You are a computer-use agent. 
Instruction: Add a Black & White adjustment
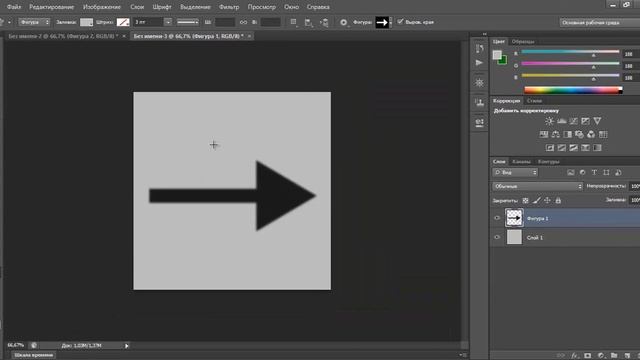(x=567, y=134)
